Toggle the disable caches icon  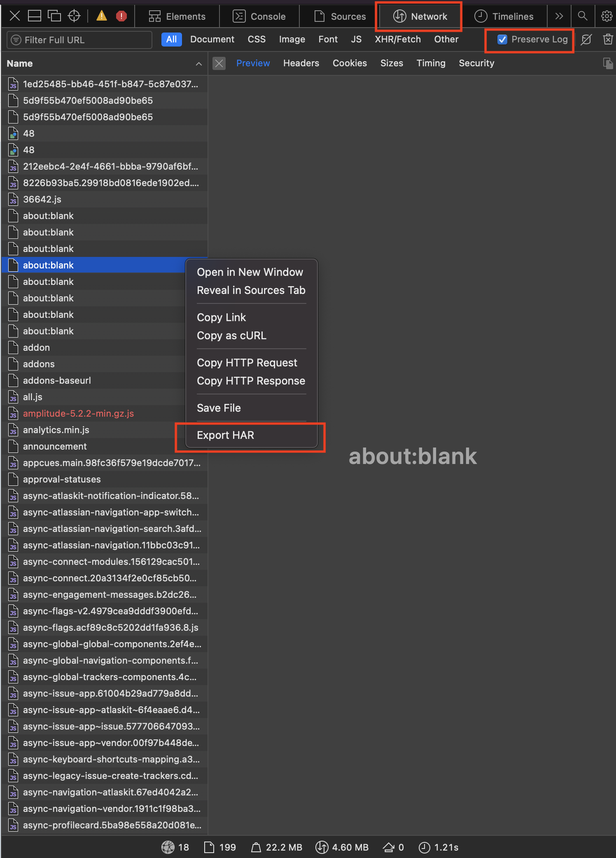pyautogui.click(x=586, y=40)
